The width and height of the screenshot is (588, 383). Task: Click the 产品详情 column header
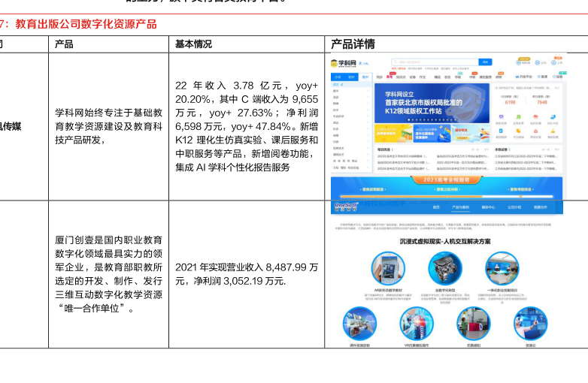pos(353,44)
